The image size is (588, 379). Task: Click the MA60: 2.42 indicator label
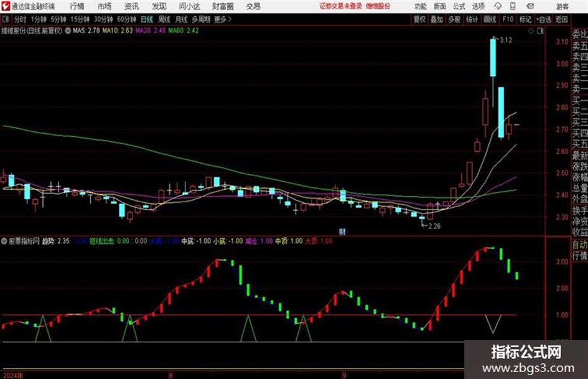[184, 30]
